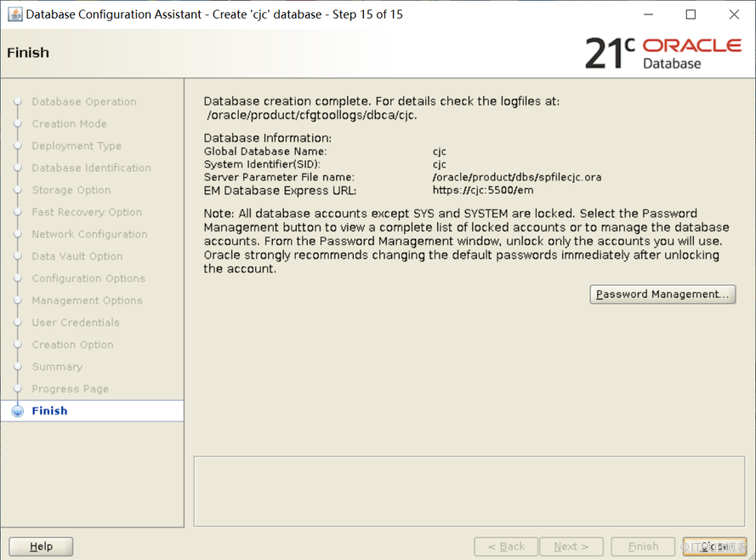Click the empty message text area
The width and height of the screenshot is (756, 560).
(469, 492)
